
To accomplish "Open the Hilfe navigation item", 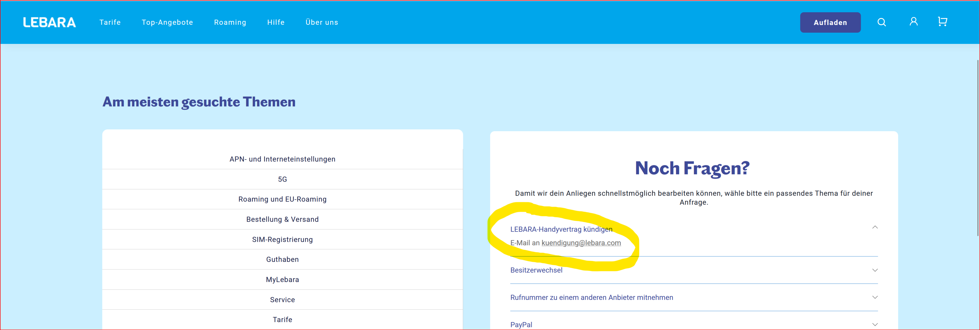I will pyautogui.click(x=276, y=22).
